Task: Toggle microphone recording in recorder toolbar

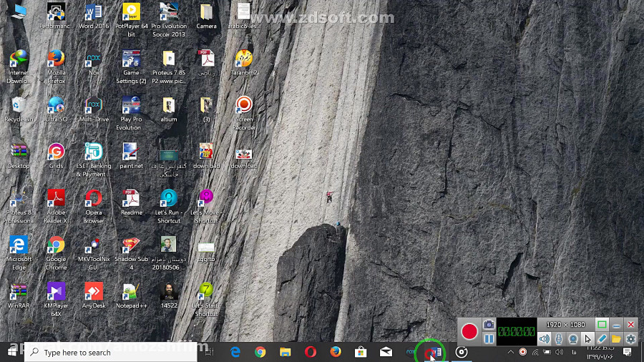Action: (559, 338)
